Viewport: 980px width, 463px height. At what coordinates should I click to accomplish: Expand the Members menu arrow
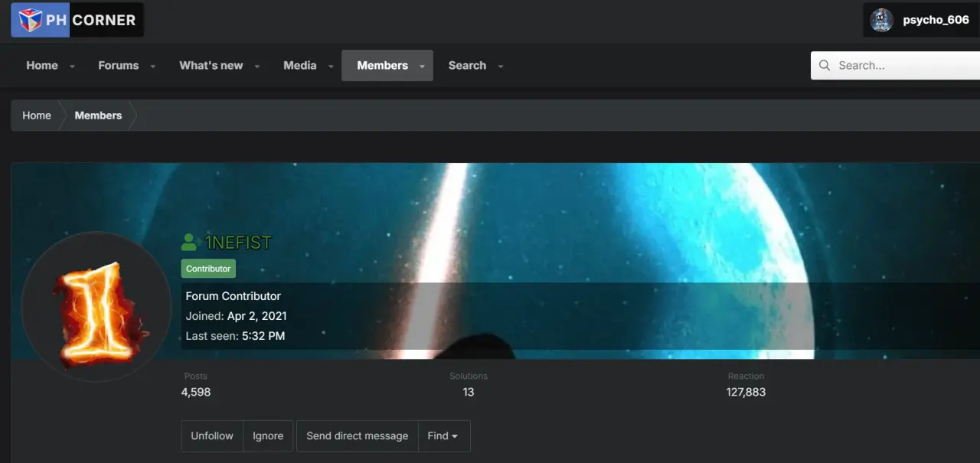tap(422, 67)
